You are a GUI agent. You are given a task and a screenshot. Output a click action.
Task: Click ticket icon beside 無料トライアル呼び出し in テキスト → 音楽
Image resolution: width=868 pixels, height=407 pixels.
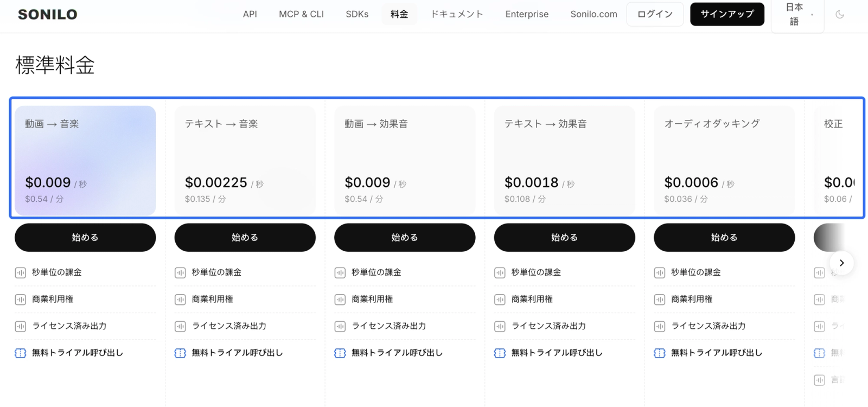pos(180,353)
